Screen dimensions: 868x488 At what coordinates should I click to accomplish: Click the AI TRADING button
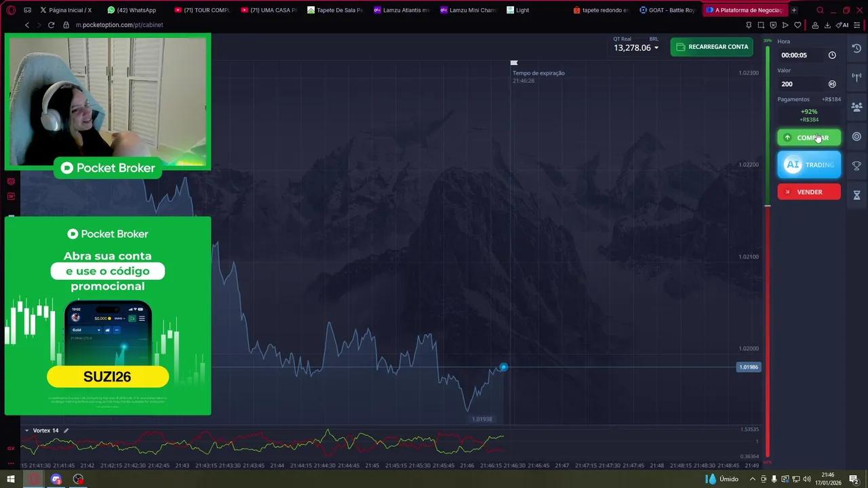pos(809,165)
